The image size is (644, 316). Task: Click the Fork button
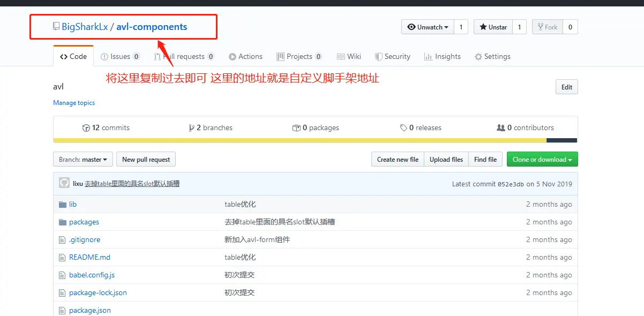click(x=547, y=27)
